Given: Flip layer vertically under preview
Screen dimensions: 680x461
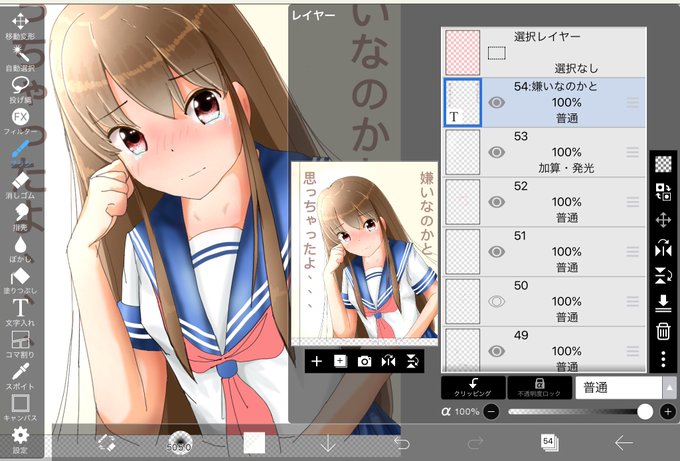Looking at the screenshot, I should pos(412,361).
